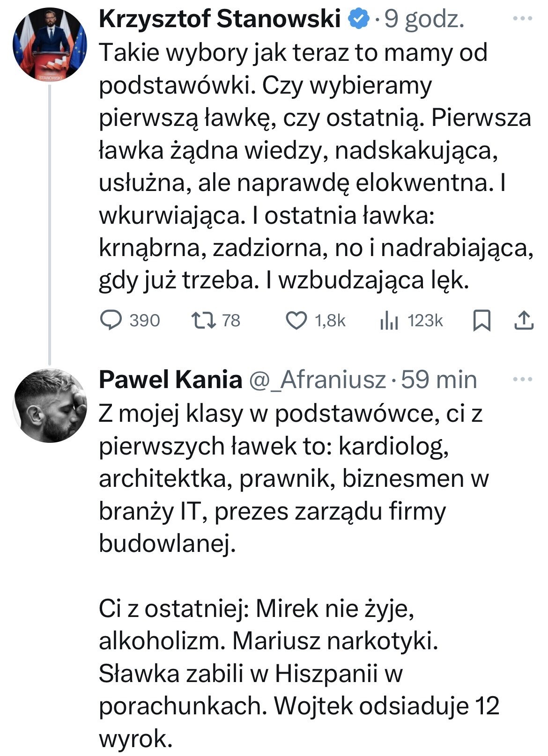Open the reply via the "59 min" timestamp

click(x=439, y=380)
